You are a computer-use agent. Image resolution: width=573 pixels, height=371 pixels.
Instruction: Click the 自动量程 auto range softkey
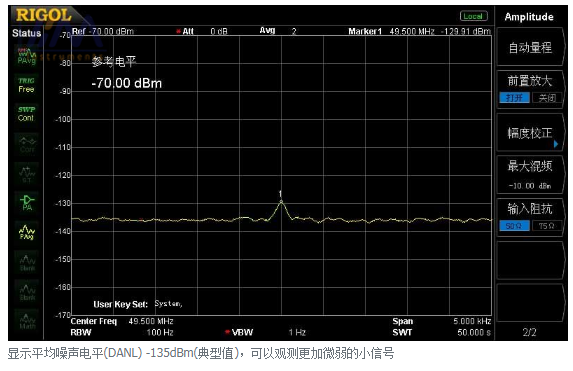(x=530, y=48)
